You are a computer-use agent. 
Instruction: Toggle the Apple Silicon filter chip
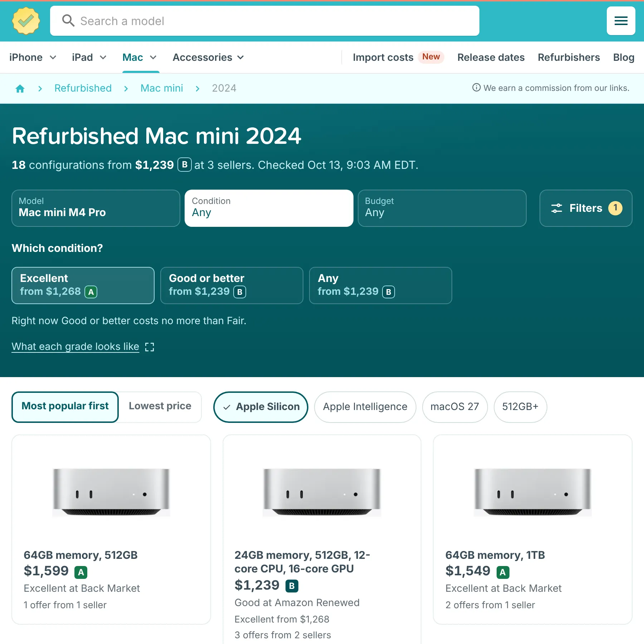click(261, 407)
